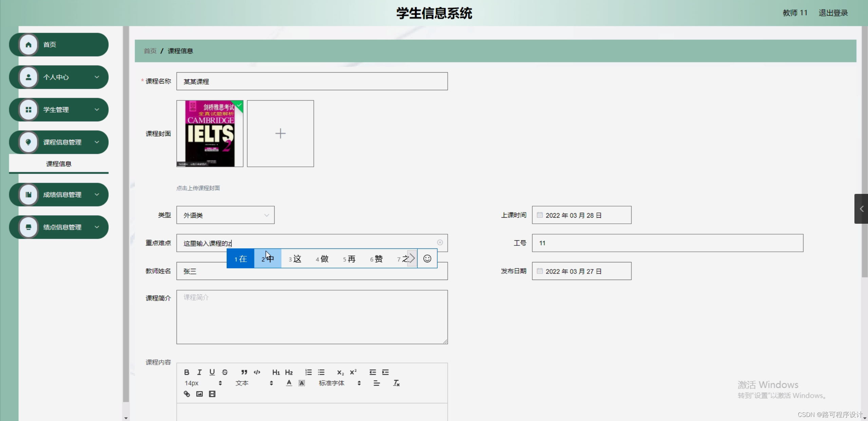The height and width of the screenshot is (421, 868).
Task: Insert a video in the editor
Action: 211,394
